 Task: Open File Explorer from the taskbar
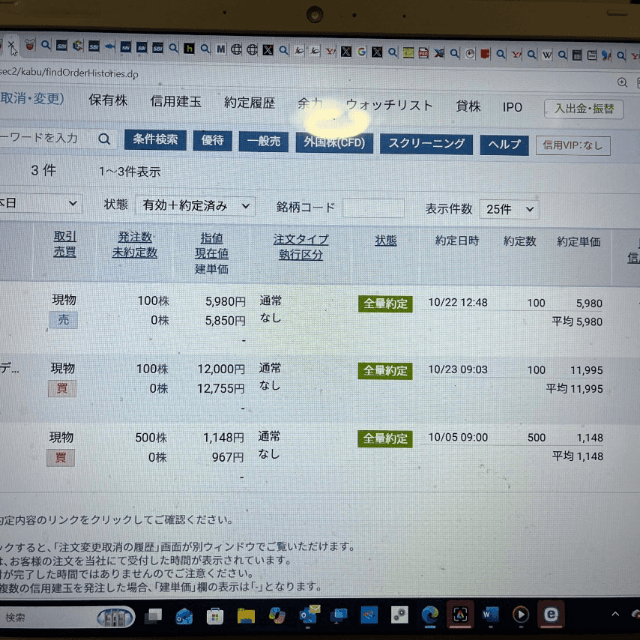point(246,616)
